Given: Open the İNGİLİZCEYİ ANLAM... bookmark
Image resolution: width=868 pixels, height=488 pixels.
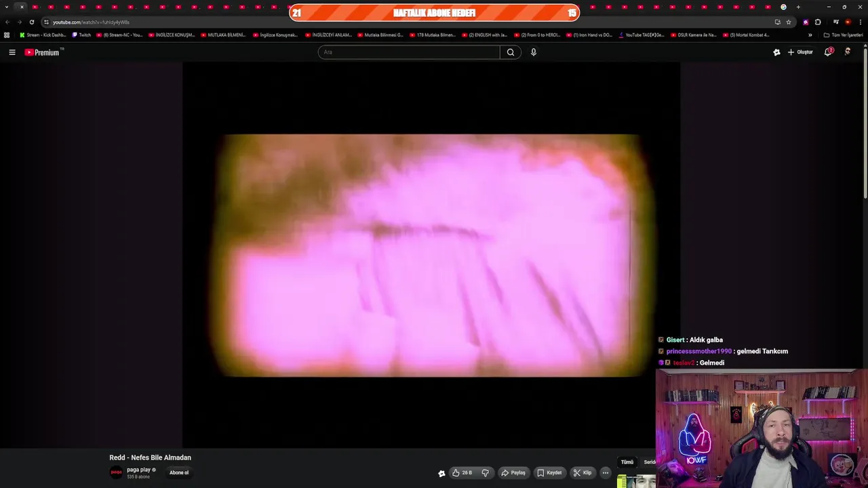Looking at the screenshot, I should coord(328,35).
